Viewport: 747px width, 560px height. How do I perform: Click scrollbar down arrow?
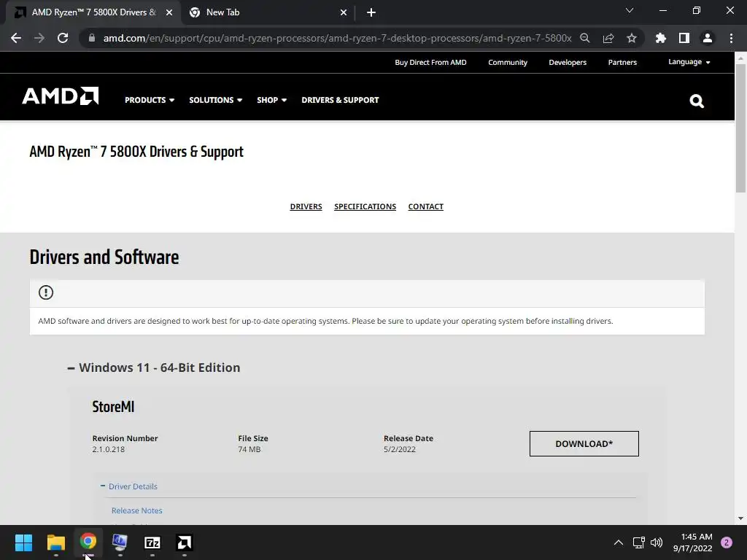(x=740, y=518)
